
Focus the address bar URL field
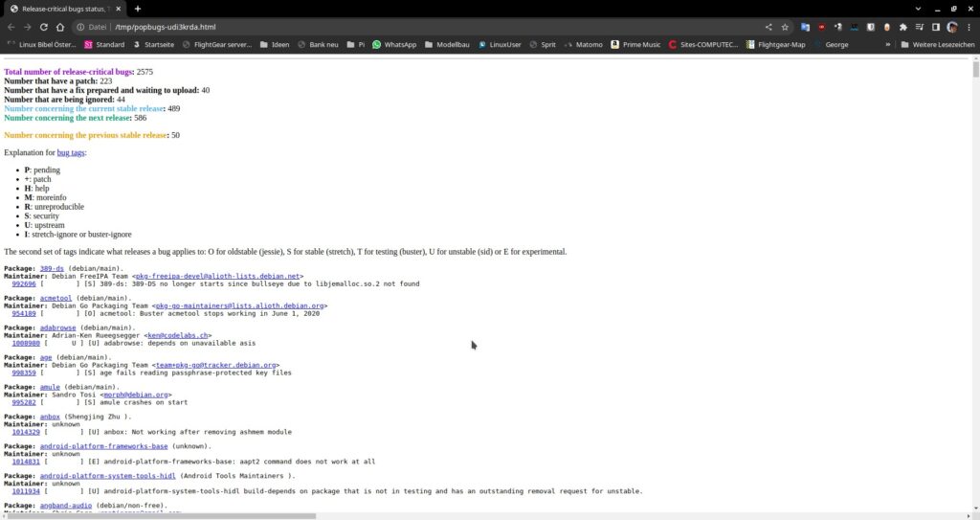tap(432, 27)
